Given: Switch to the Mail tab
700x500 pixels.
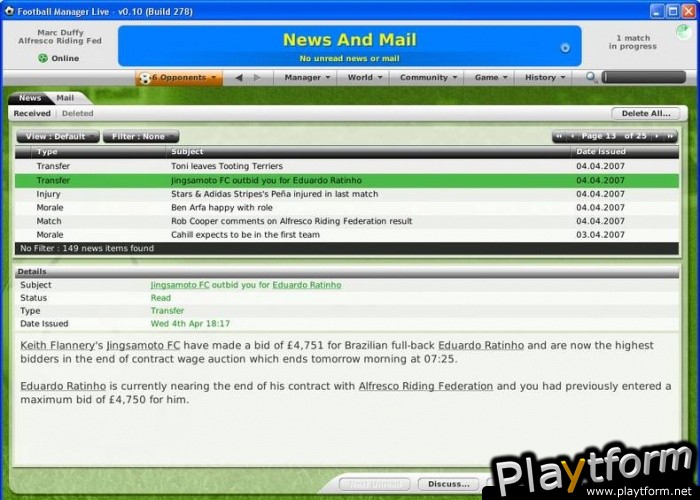Looking at the screenshot, I should pyautogui.click(x=65, y=98).
